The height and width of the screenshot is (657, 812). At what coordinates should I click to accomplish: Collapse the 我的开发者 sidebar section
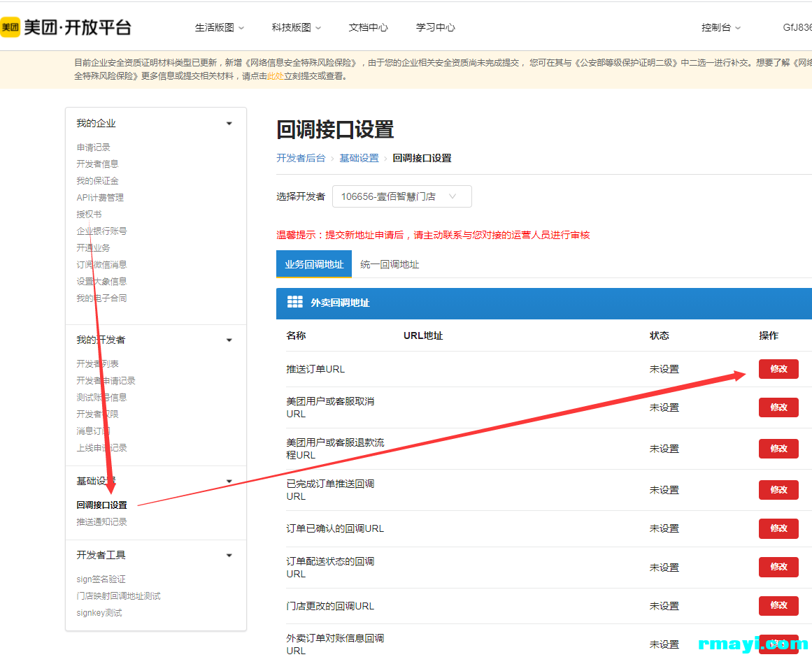click(229, 340)
